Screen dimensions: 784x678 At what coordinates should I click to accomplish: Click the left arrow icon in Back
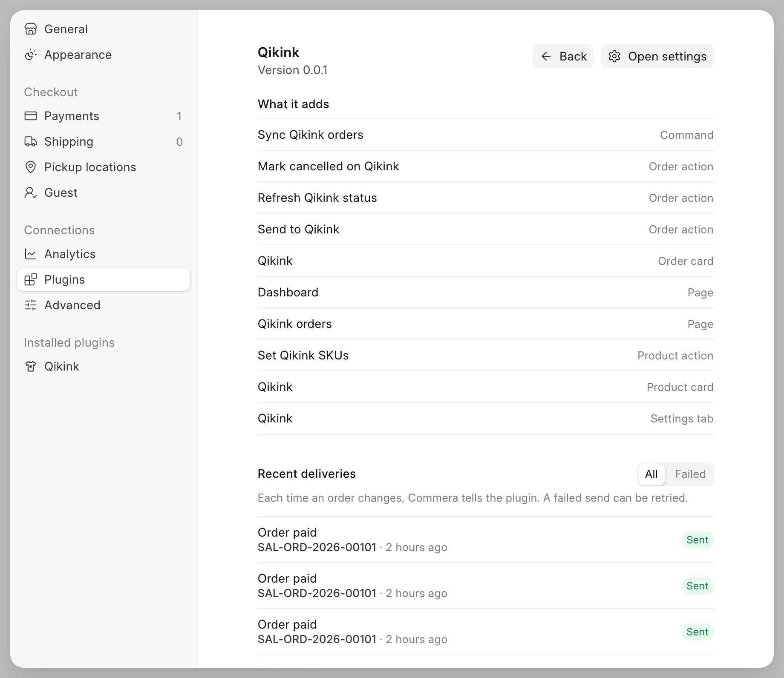pos(546,56)
